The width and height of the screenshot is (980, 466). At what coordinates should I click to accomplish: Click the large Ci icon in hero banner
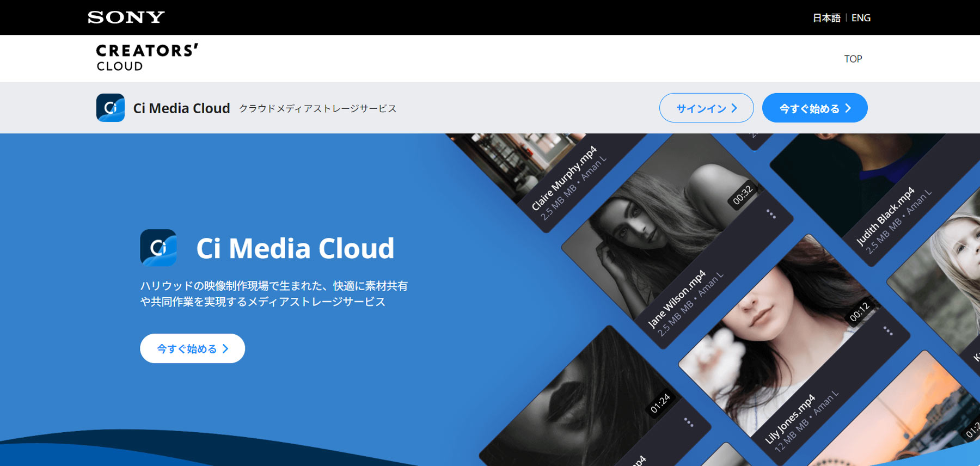coord(158,248)
